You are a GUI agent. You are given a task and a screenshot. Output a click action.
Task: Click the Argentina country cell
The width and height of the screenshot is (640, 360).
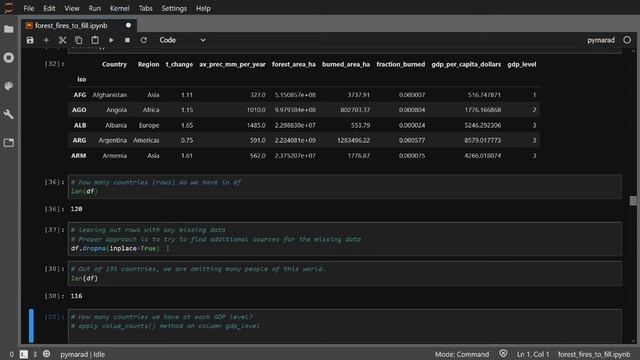coord(113,140)
